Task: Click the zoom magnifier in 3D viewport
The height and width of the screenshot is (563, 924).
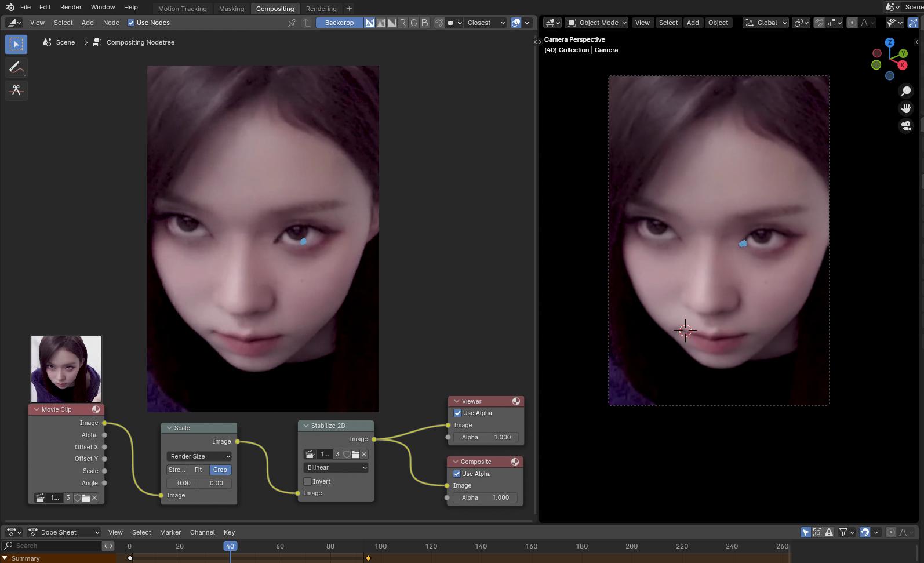Action: [906, 91]
